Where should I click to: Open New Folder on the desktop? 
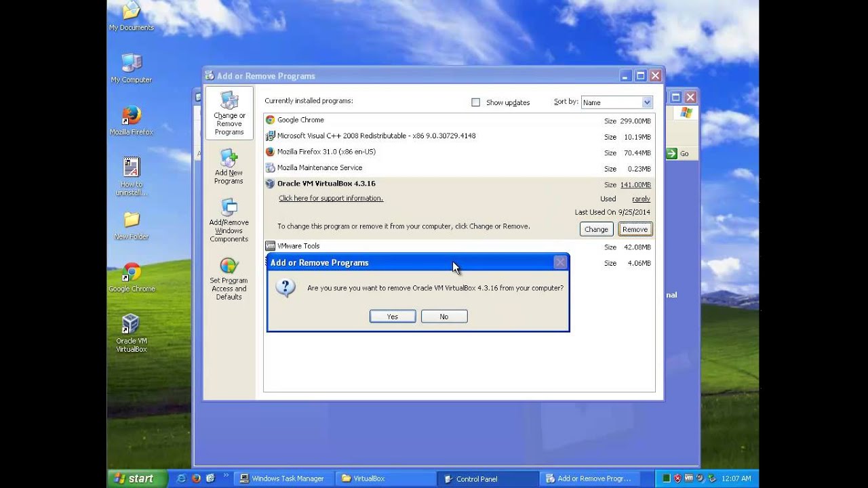pyautogui.click(x=132, y=226)
